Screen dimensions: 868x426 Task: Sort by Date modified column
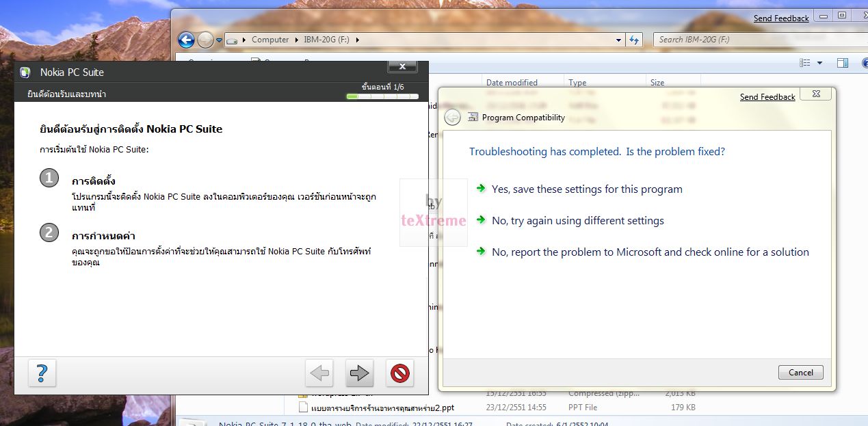pos(512,83)
